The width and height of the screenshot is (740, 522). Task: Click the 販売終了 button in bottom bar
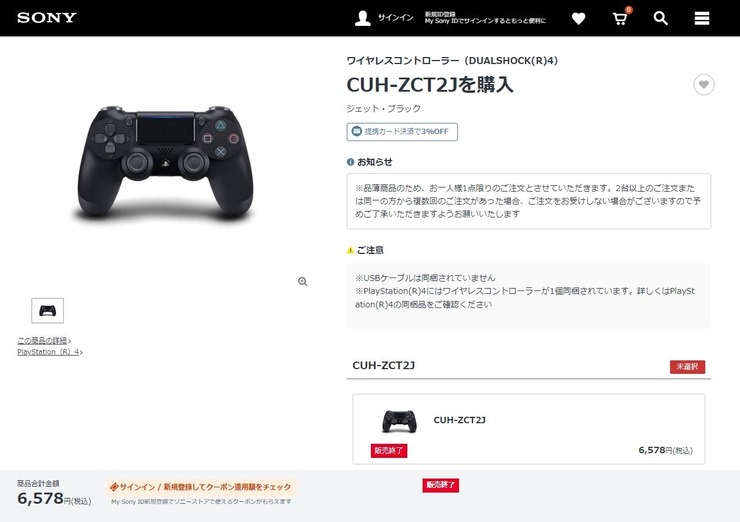pyautogui.click(x=440, y=485)
